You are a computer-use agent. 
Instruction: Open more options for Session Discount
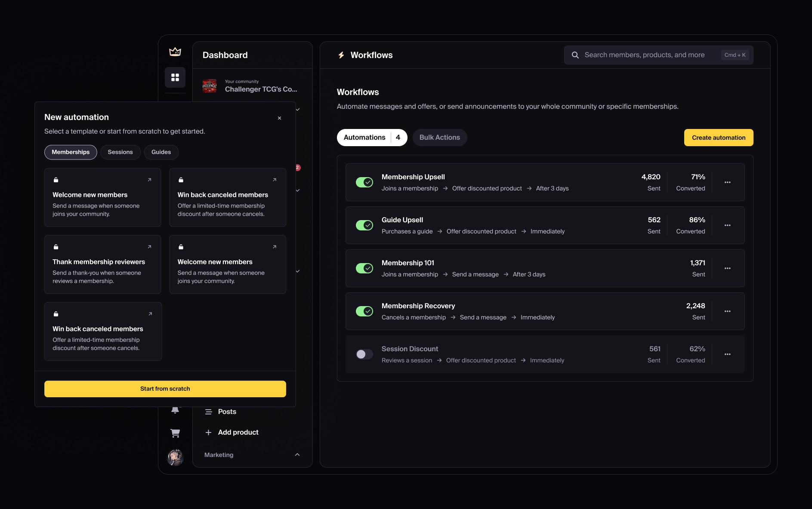(x=727, y=354)
